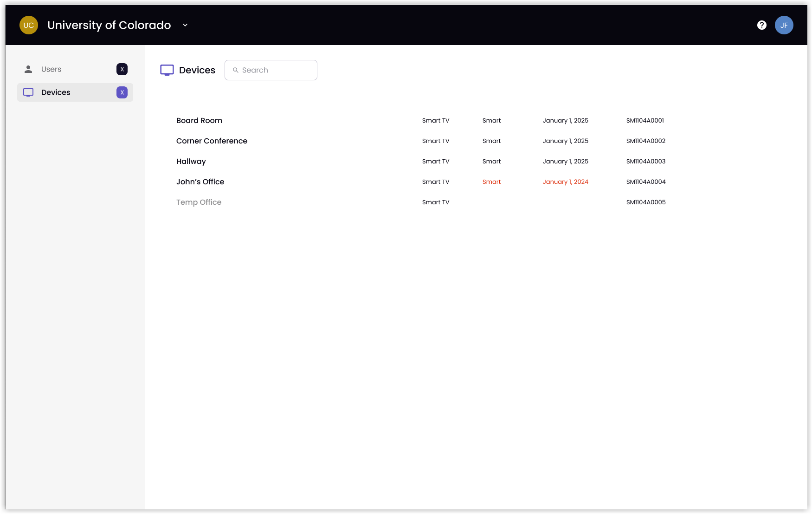Click the red Smart label for John's Office
The height and width of the screenshot is (514, 812).
point(491,182)
